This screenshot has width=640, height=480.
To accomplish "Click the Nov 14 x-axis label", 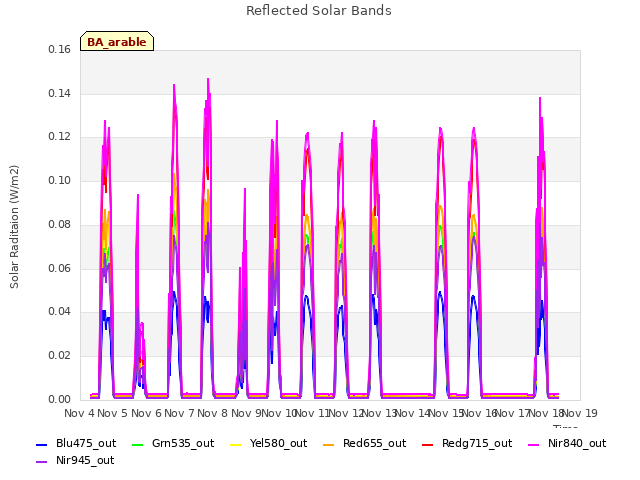I will pos(413,413).
